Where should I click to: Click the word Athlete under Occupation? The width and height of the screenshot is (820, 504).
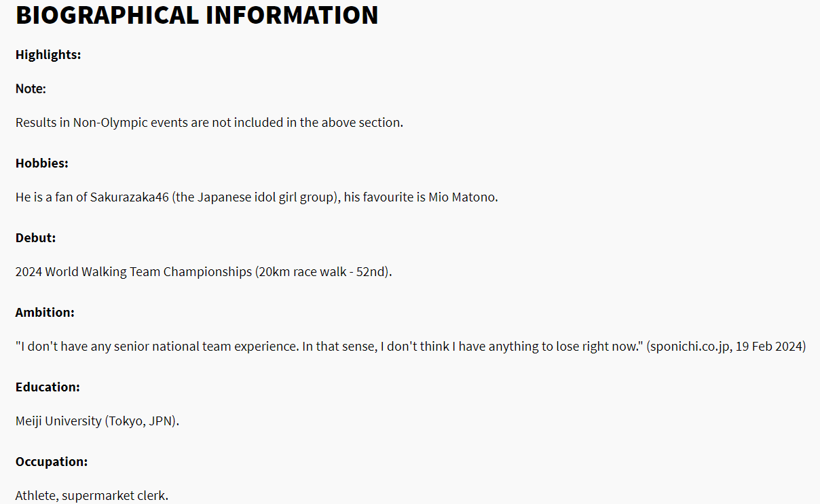tap(35, 496)
